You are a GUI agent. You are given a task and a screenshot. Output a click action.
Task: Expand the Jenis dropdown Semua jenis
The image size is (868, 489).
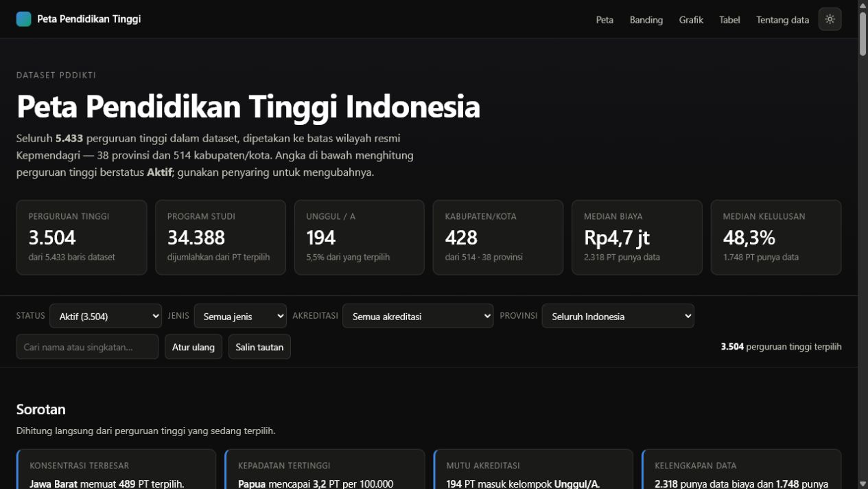[240, 316]
